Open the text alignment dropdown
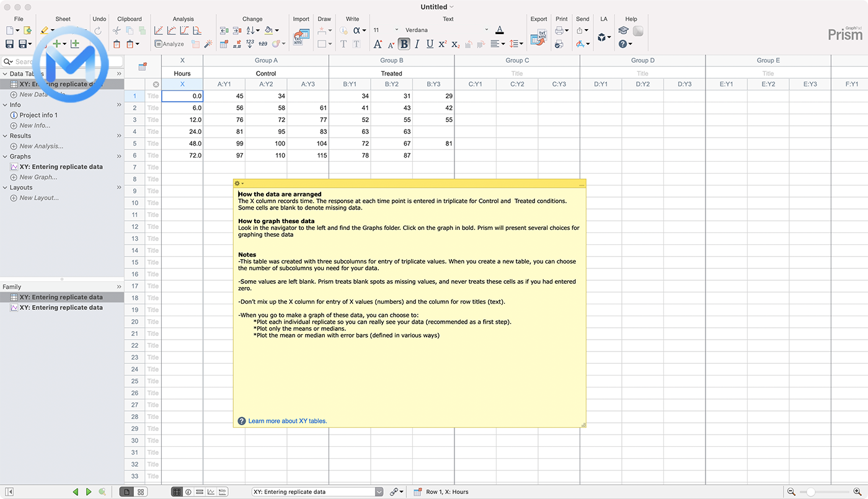 [x=497, y=44]
